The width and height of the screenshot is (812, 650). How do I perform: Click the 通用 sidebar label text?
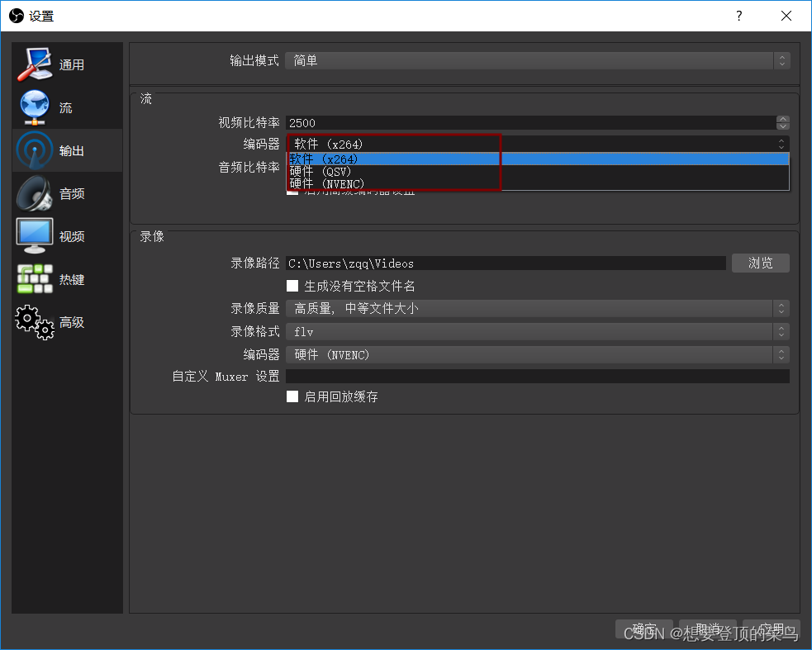72,64
